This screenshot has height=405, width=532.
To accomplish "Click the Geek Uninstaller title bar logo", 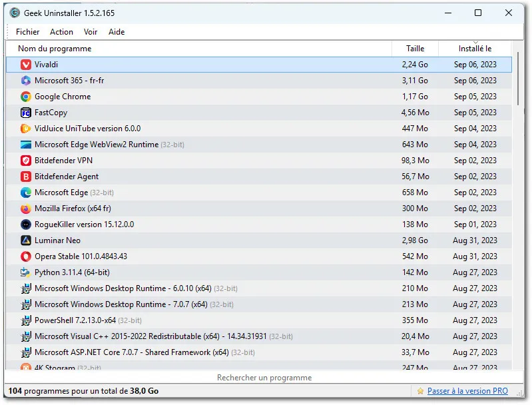I will [15, 13].
